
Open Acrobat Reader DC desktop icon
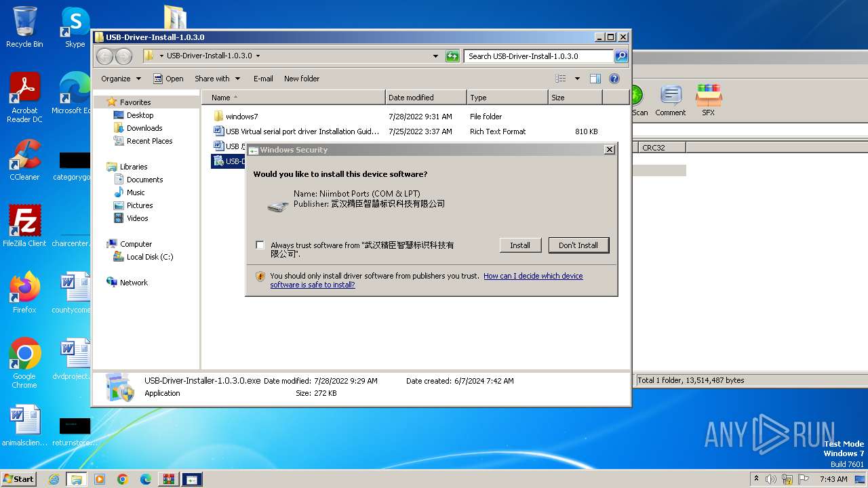click(24, 98)
